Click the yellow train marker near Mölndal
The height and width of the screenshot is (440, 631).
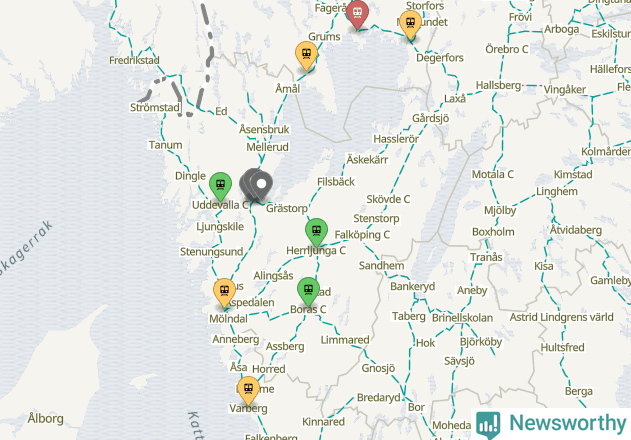pyautogui.click(x=224, y=292)
